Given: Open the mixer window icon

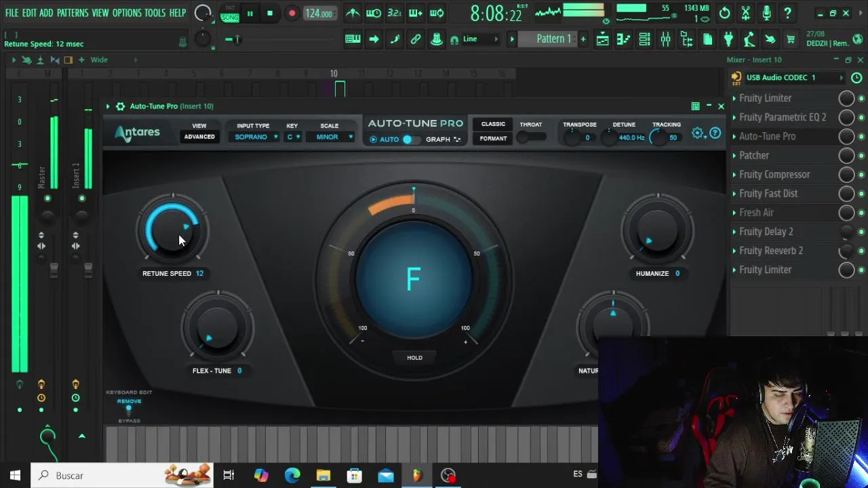Looking at the screenshot, I should click(665, 39).
